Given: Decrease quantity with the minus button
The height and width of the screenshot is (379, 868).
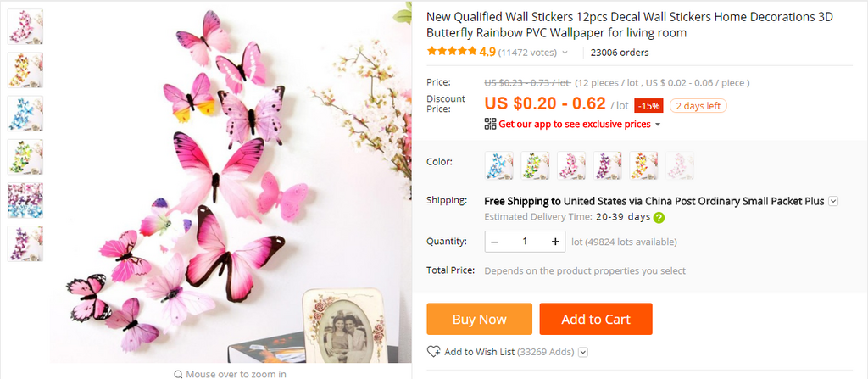Looking at the screenshot, I should (495, 242).
